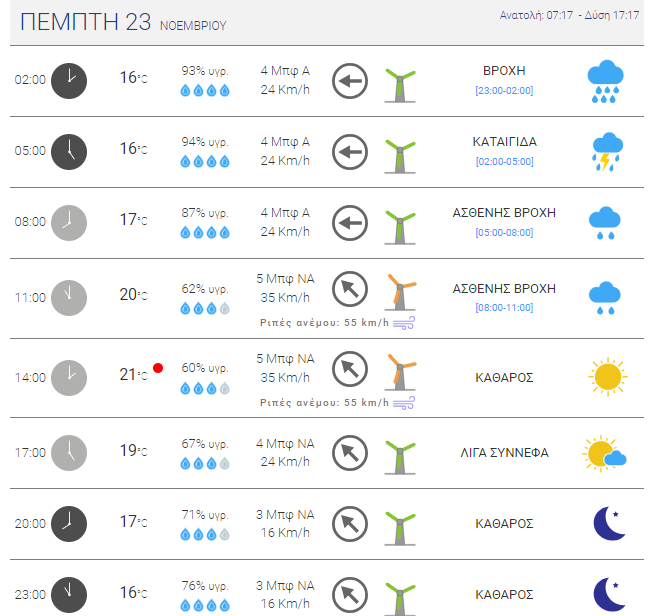Open the [08:00-11:00] light rain link
The image size is (651, 616).
point(504,308)
